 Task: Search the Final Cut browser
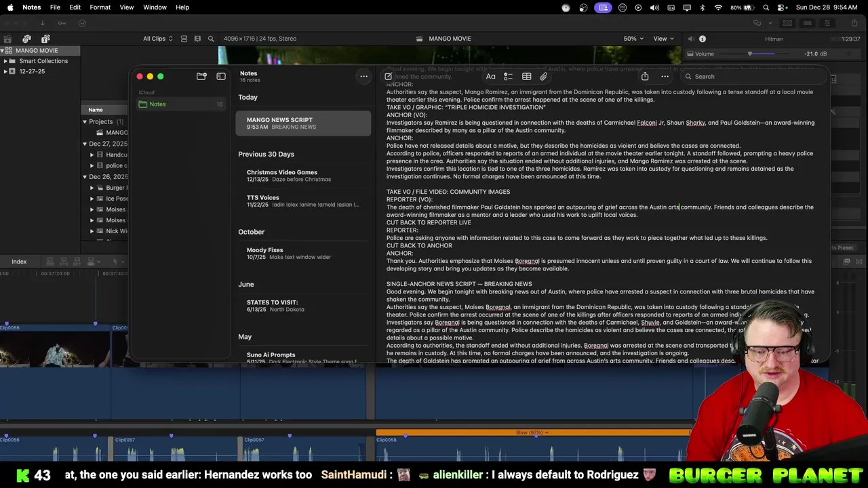click(211, 39)
